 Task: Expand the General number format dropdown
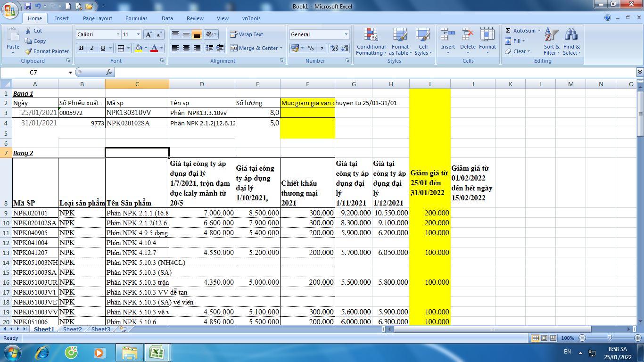[x=346, y=34]
